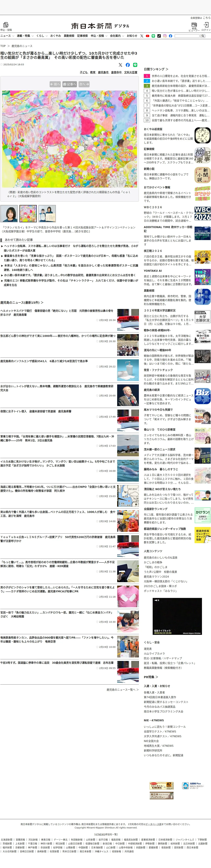
Task: Open the 異動検索 鹿児島 banner icon
Action: [x=203, y=297]
